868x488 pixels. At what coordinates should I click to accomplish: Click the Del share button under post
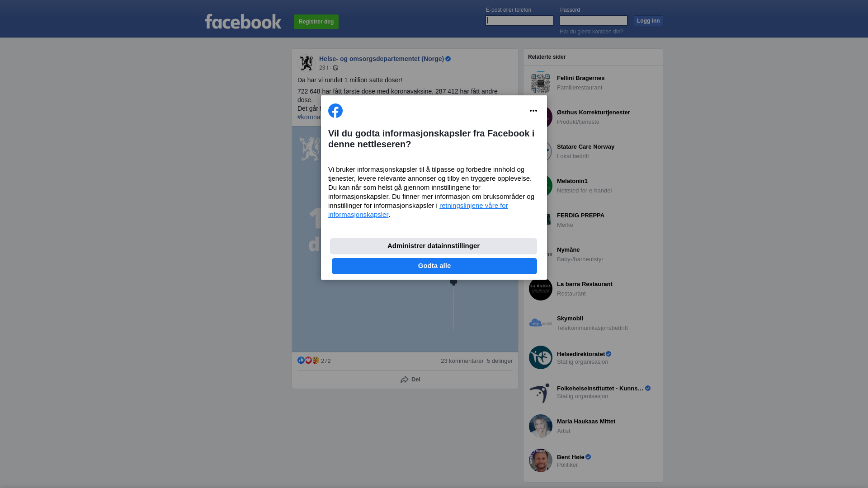(410, 380)
